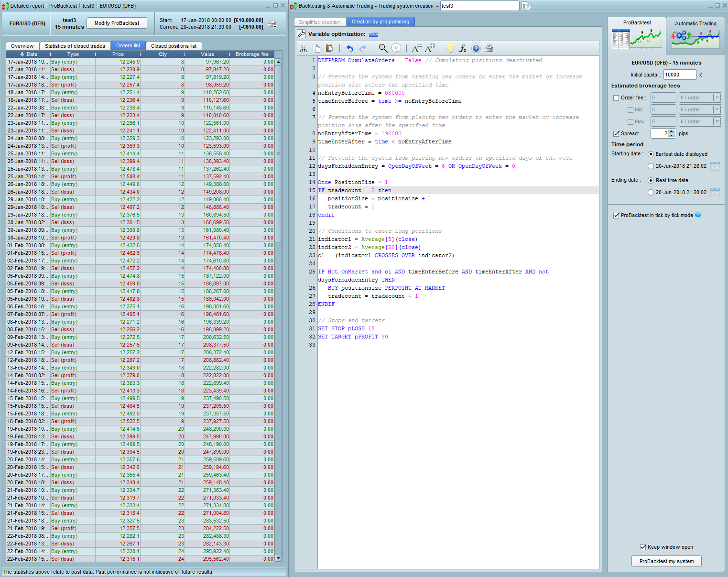Screen dimensions: 728x577
Task: Click the variable optimization wrench icon
Action: tap(301, 34)
